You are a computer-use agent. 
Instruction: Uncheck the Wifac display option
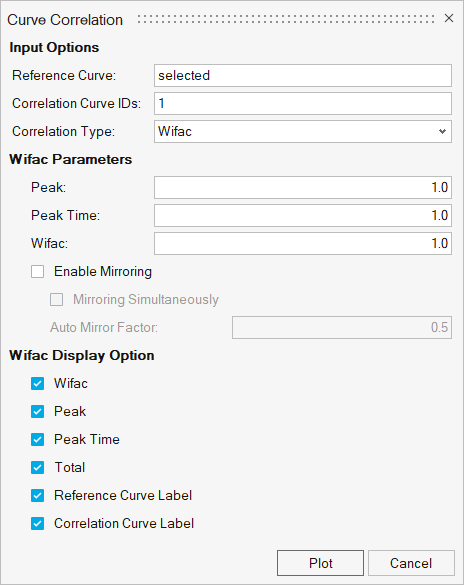click(37, 384)
